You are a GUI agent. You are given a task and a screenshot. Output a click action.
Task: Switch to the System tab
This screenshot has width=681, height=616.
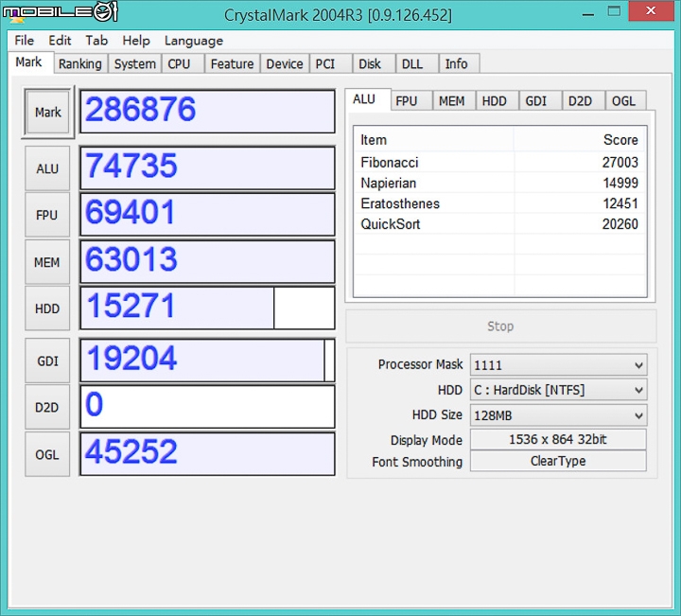click(134, 63)
